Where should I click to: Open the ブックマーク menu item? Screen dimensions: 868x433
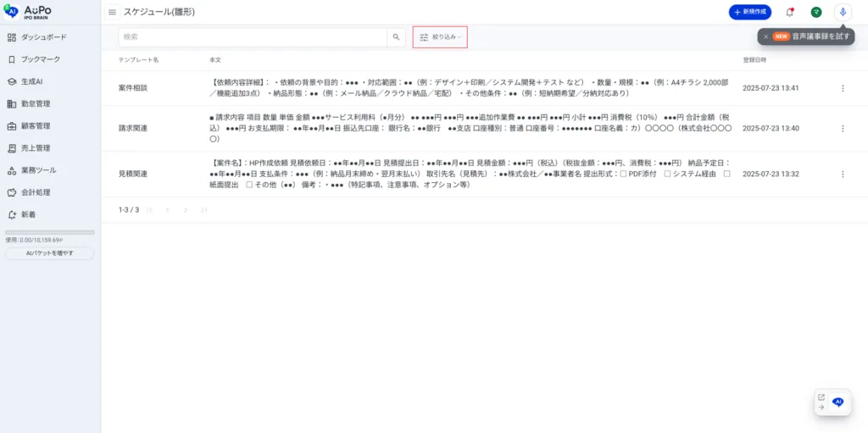point(50,59)
